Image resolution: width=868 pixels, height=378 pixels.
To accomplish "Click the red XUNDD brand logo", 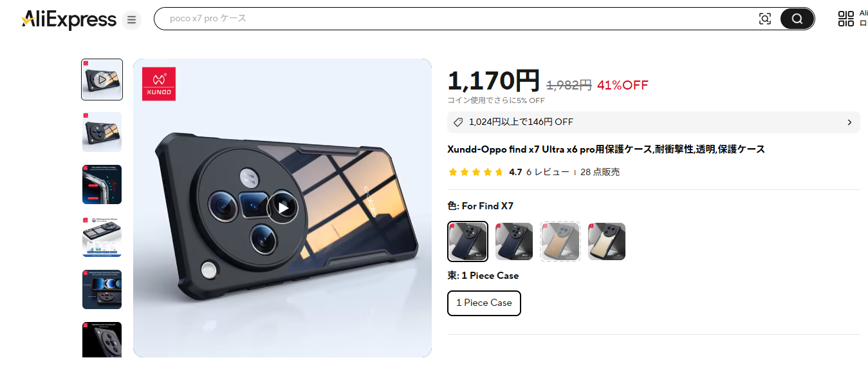I will pos(159,84).
